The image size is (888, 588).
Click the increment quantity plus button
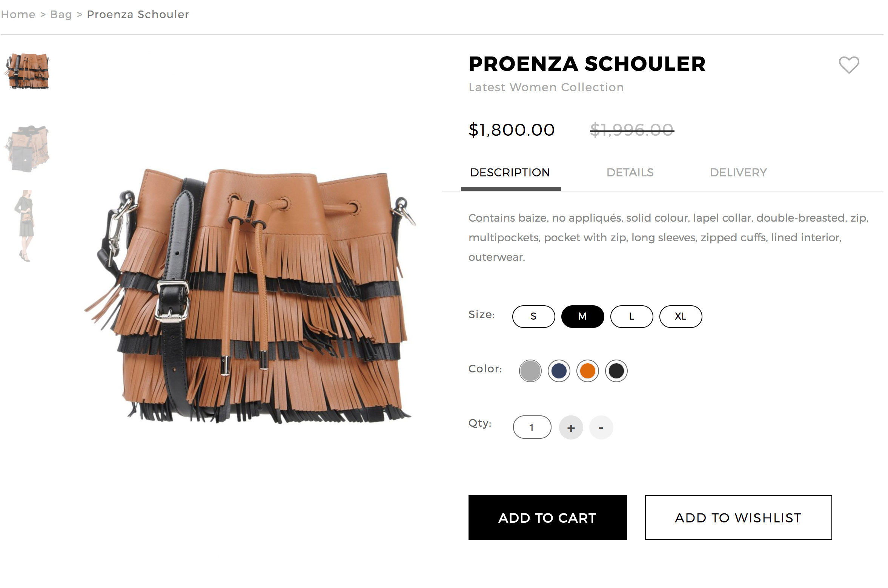click(x=571, y=428)
